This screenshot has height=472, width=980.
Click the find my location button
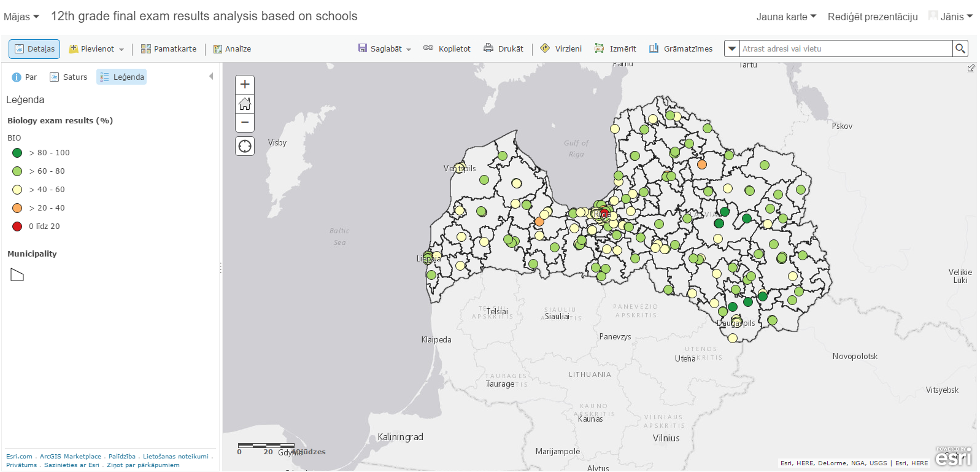[x=245, y=146]
